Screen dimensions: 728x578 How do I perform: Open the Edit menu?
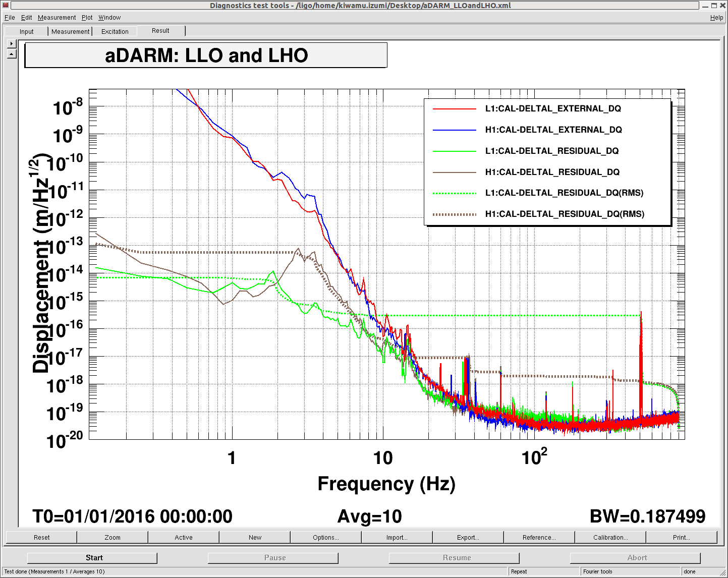[x=26, y=17]
